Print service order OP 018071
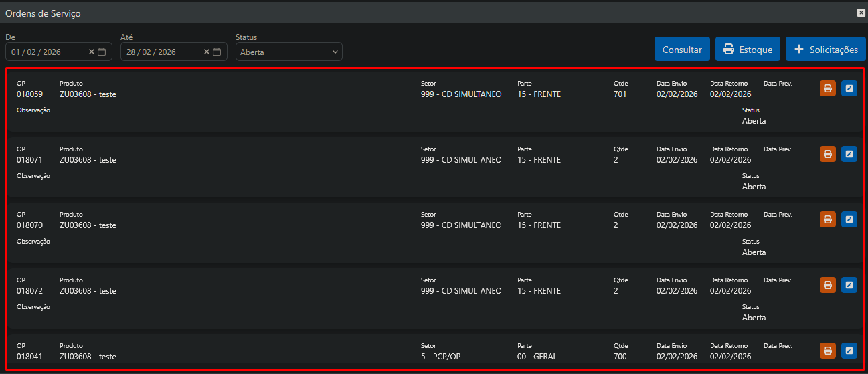The width and height of the screenshot is (868, 374). tap(828, 154)
